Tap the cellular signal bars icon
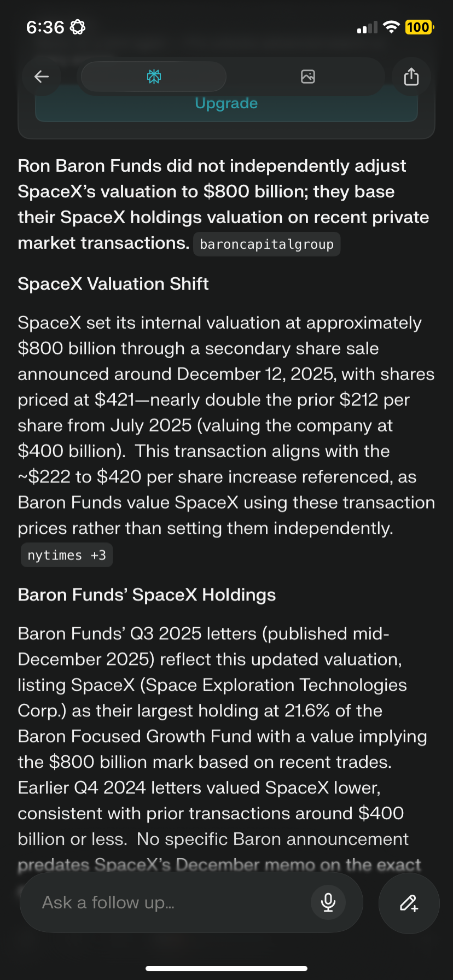Image resolution: width=453 pixels, height=980 pixels. pos(367,27)
